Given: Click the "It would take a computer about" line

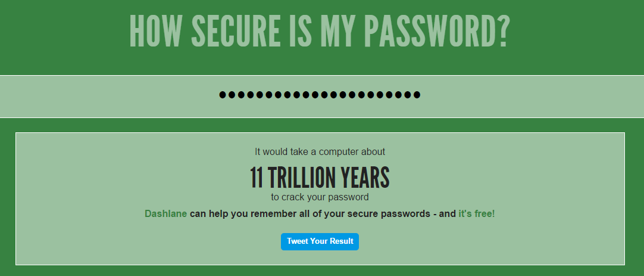Looking at the screenshot, I should 320,152.
